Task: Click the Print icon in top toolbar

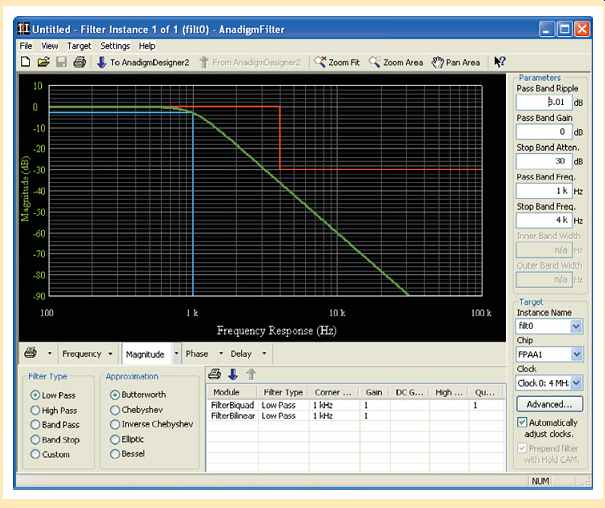Action: 78,62
